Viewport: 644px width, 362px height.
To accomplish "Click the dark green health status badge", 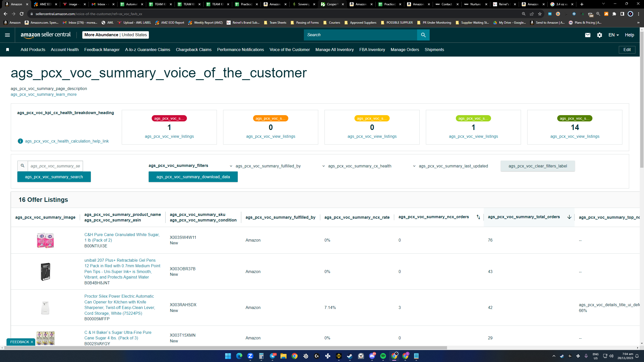I will tap(575, 118).
